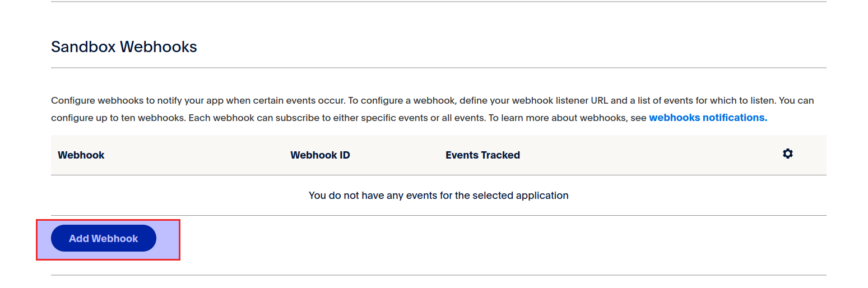Image resolution: width=868 pixels, height=288 pixels.
Task: Click the Webhook column header
Action: (x=81, y=155)
